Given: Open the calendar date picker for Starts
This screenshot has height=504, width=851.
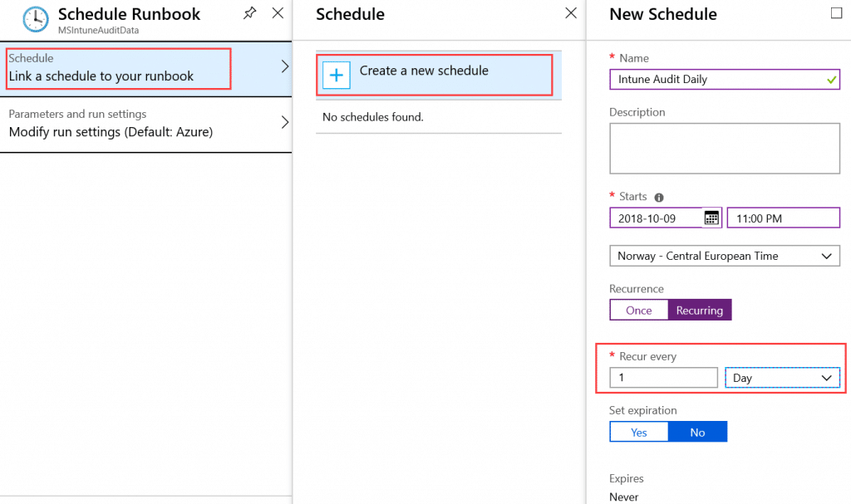Looking at the screenshot, I should [x=711, y=217].
